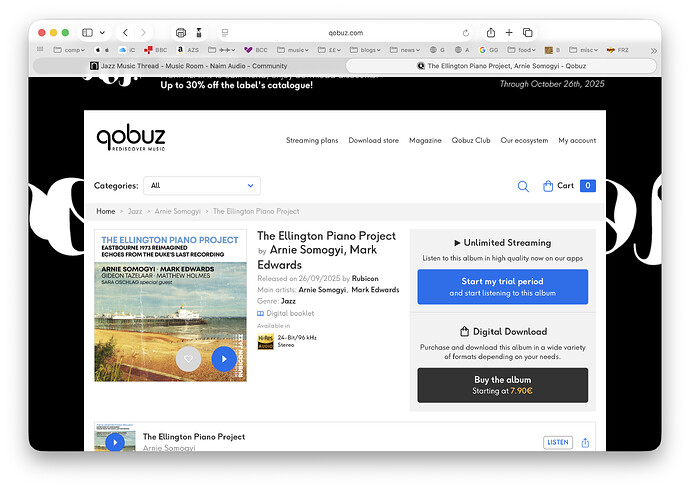Click Start my trial period button

point(503,287)
